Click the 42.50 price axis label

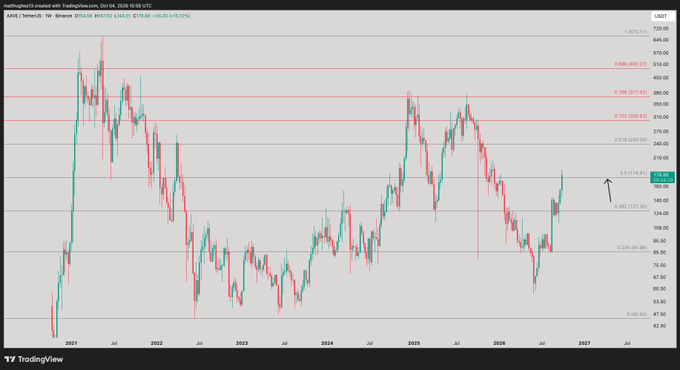click(x=660, y=326)
